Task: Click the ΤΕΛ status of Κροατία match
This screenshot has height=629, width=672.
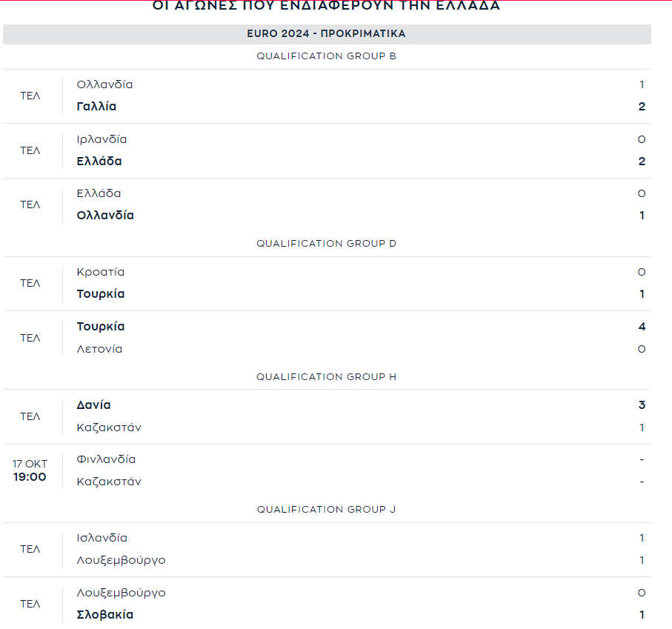Action: coord(30,283)
